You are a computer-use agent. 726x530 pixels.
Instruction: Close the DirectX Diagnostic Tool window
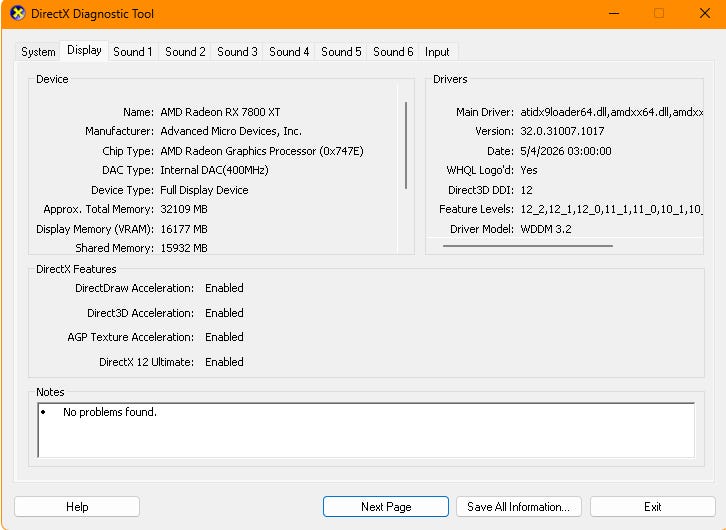click(705, 13)
